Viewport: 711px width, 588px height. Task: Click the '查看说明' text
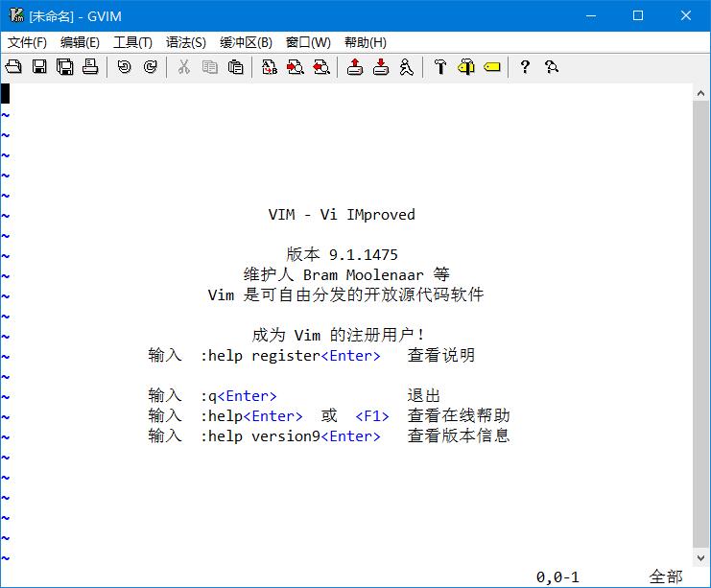tap(441, 356)
